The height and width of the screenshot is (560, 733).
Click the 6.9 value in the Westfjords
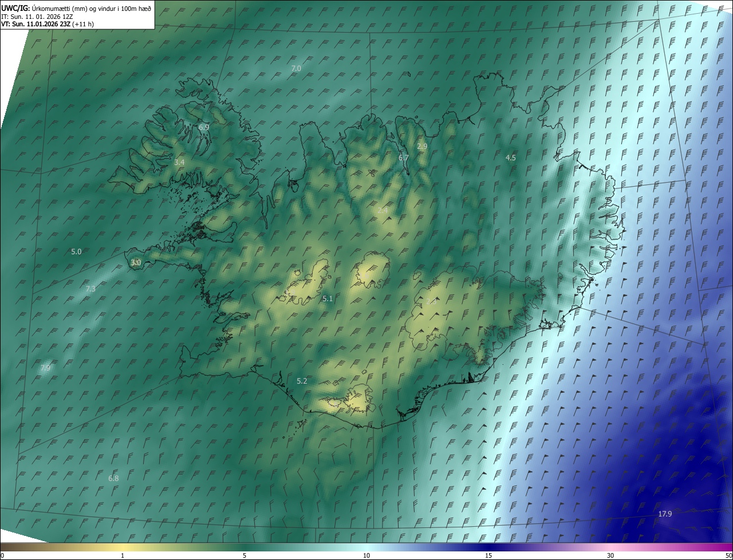point(203,127)
